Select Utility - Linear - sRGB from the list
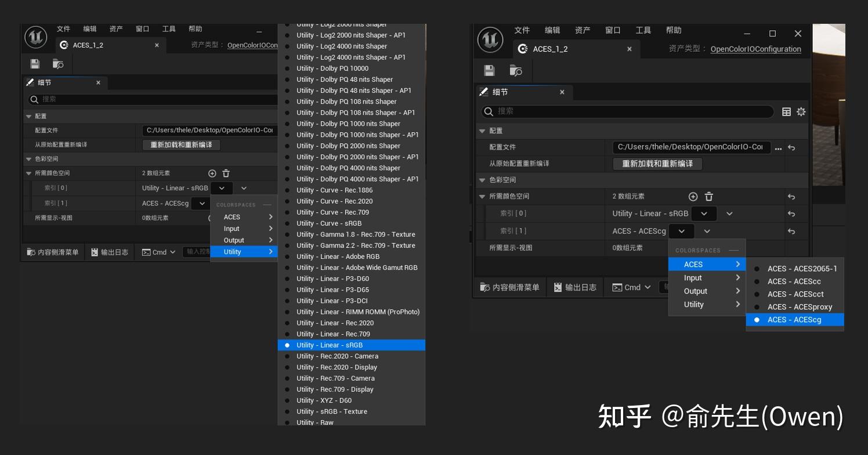The image size is (868, 455). click(x=330, y=345)
